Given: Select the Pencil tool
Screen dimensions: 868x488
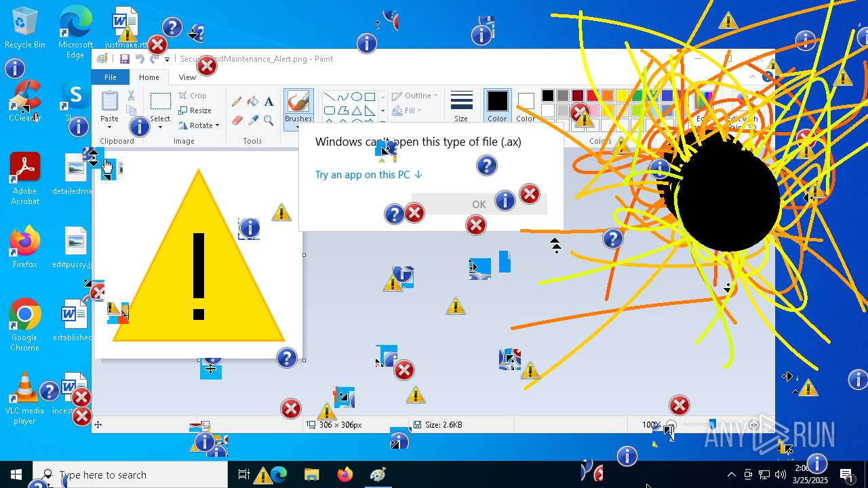Looking at the screenshot, I should pyautogui.click(x=237, y=102).
